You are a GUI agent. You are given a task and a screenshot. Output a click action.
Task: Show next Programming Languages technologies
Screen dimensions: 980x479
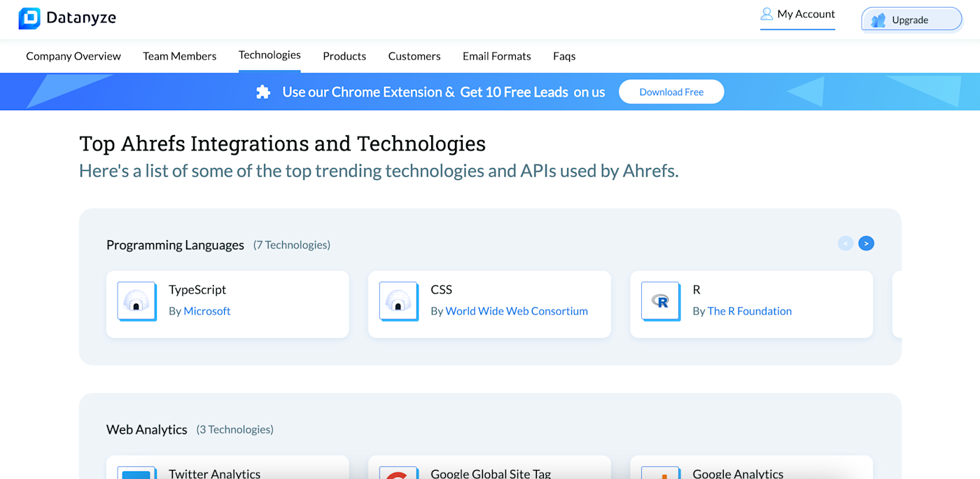(x=866, y=244)
